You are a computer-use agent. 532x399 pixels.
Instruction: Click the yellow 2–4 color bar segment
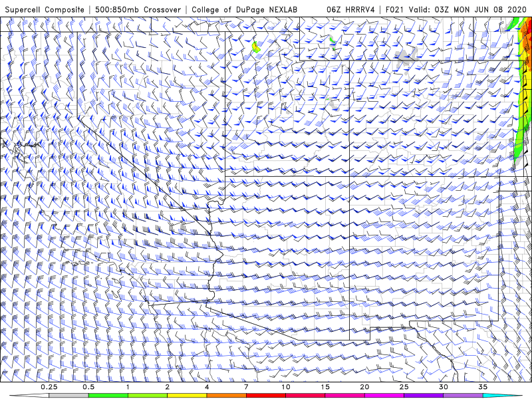pyautogui.click(x=187, y=396)
